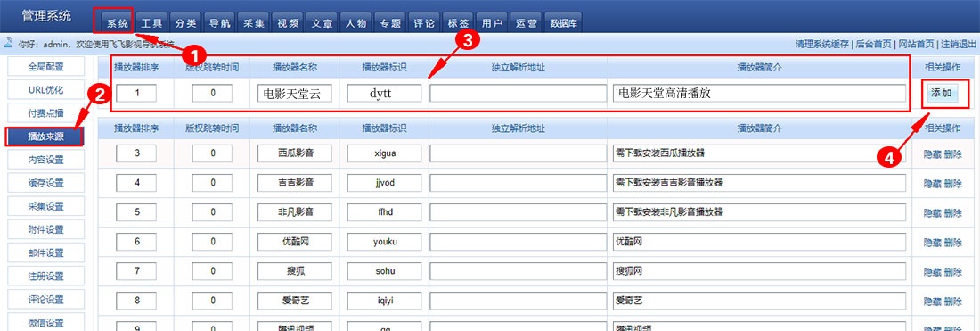Click the 注销退出 logout link

click(x=958, y=44)
